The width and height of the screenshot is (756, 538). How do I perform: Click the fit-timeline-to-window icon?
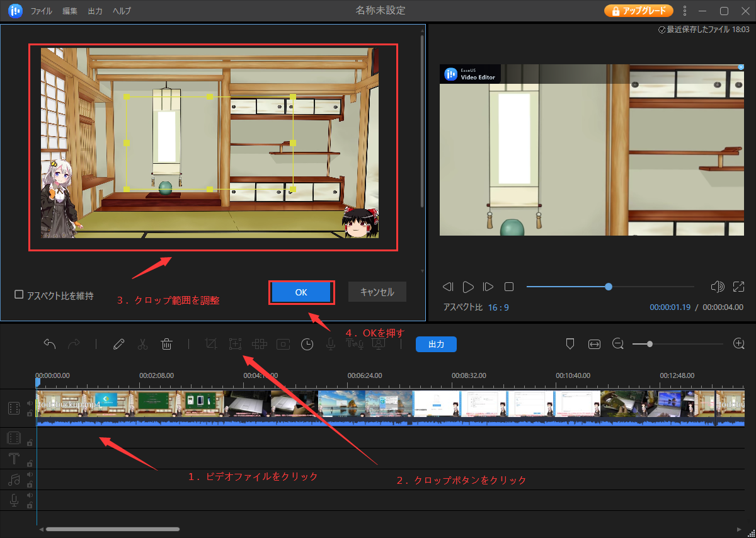(594, 344)
